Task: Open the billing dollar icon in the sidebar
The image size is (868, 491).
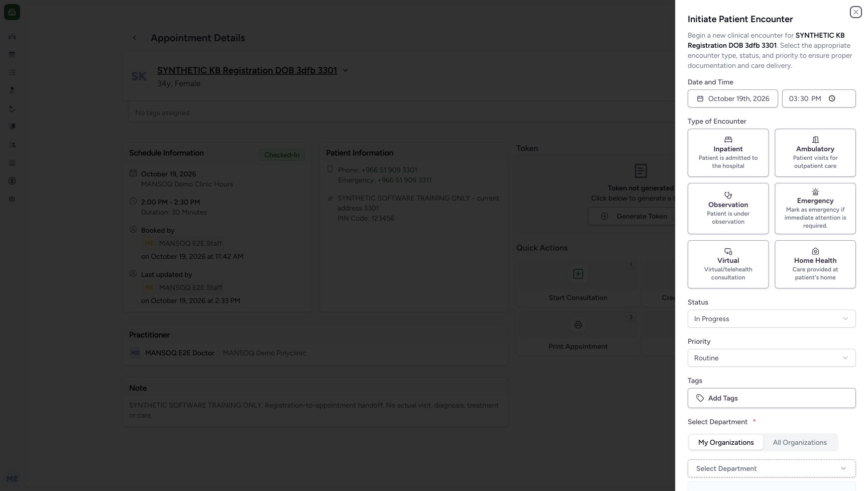Action: pos(12,181)
